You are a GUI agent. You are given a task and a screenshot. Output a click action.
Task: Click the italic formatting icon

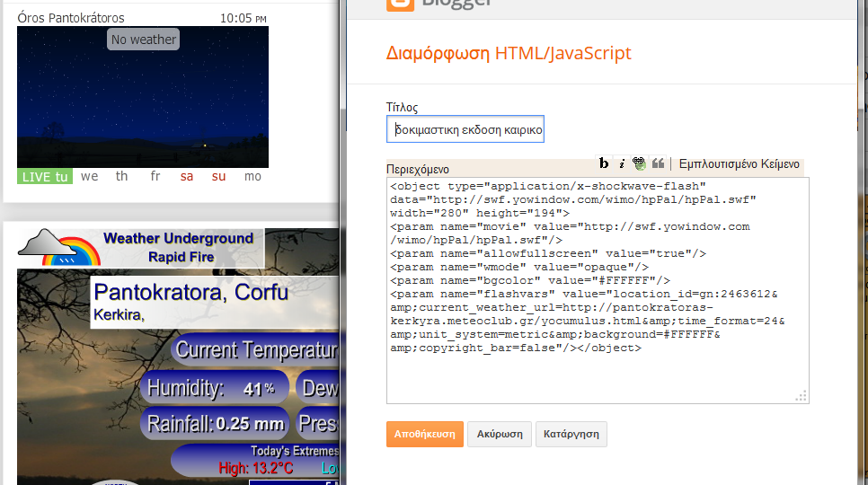click(x=621, y=163)
